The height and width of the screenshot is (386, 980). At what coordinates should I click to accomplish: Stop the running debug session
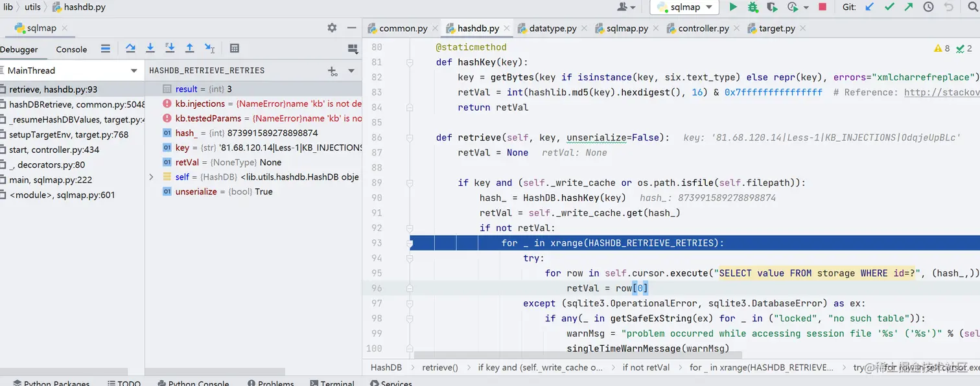tap(822, 7)
